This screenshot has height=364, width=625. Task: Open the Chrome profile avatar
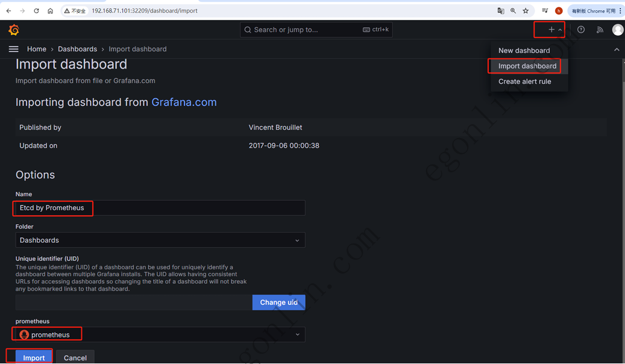(559, 11)
